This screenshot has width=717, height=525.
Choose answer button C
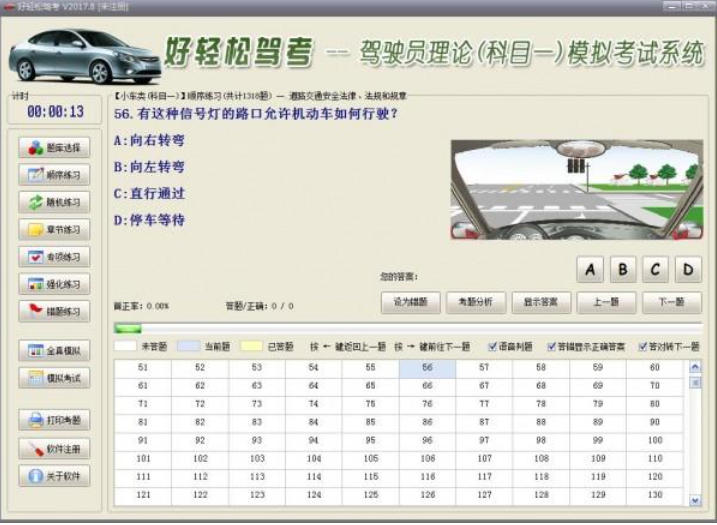pyautogui.click(x=655, y=269)
